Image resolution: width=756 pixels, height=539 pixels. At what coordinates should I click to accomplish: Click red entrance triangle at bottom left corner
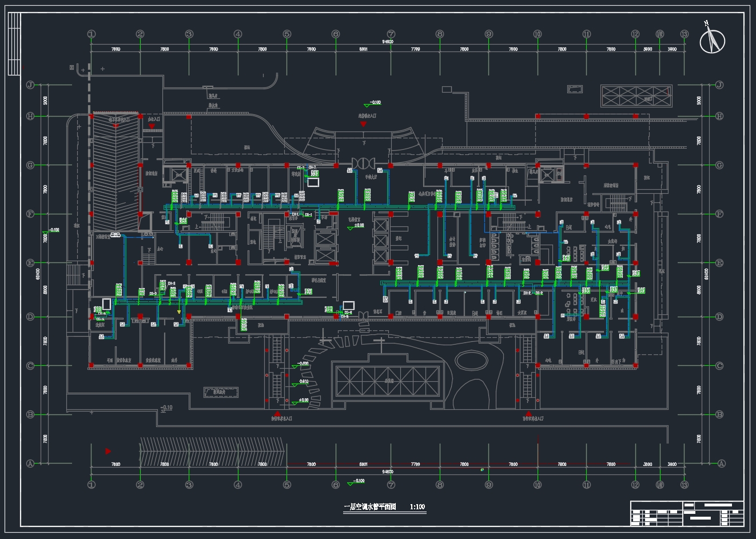[x=108, y=452]
